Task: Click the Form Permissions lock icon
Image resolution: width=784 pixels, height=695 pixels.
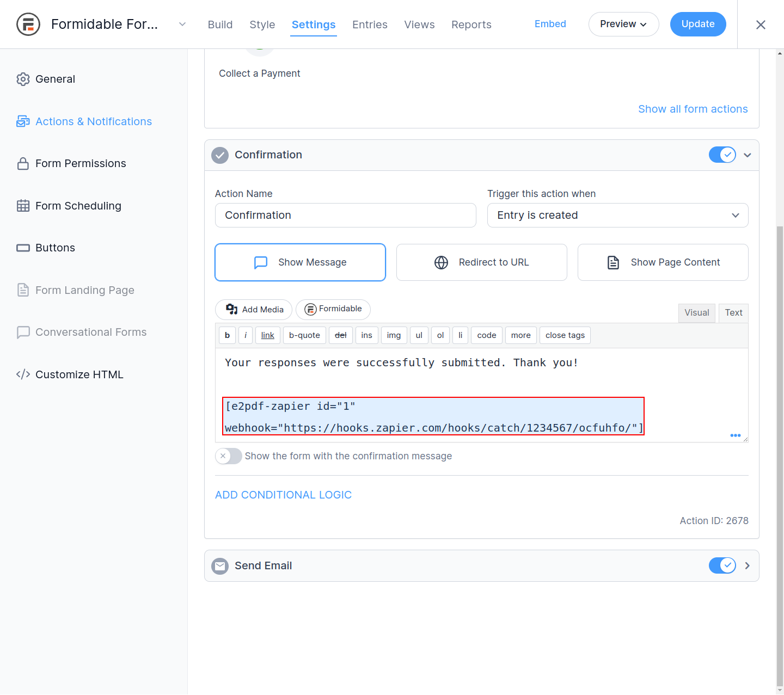Action: click(23, 163)
